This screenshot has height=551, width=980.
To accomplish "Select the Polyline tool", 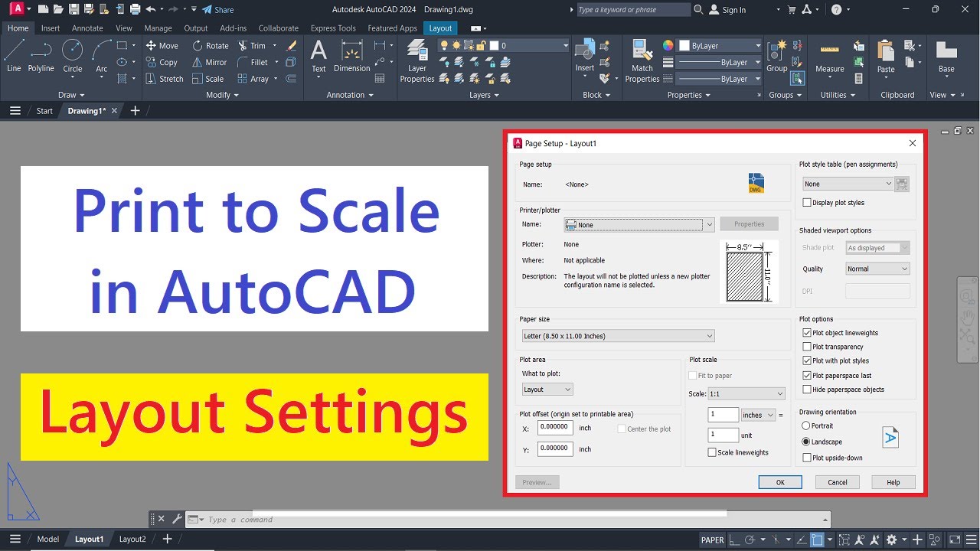I will [x=41, y=57].
